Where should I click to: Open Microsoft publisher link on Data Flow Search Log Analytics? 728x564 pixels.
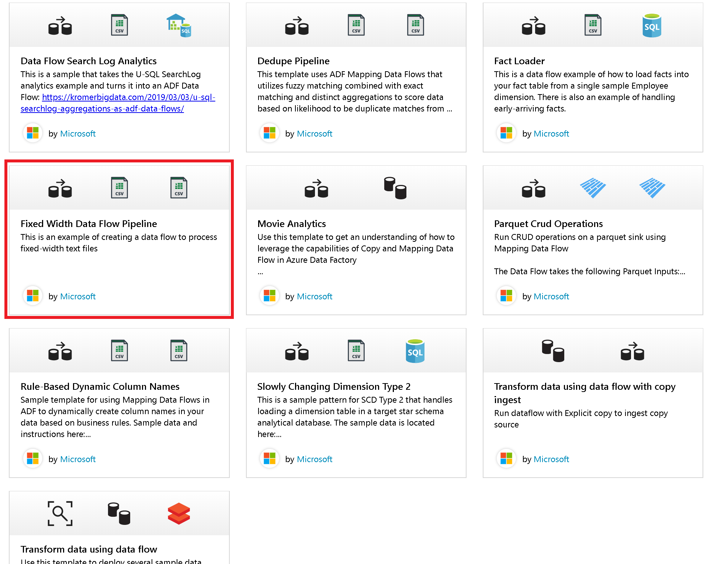click(x=78, y=134)
